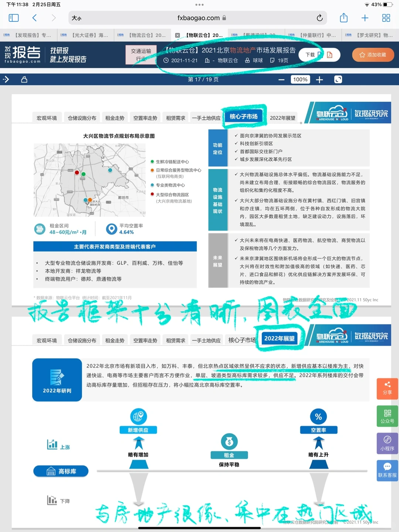Switch to the 【光大证券】海... tab
The height and width of the screenshot is (532, 399).
(x=85, y=35)
